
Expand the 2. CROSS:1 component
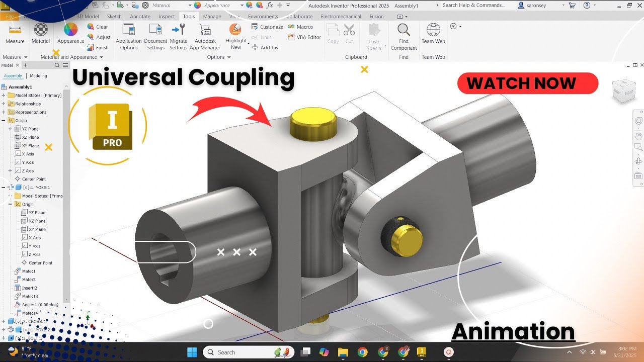click(4, 321)
